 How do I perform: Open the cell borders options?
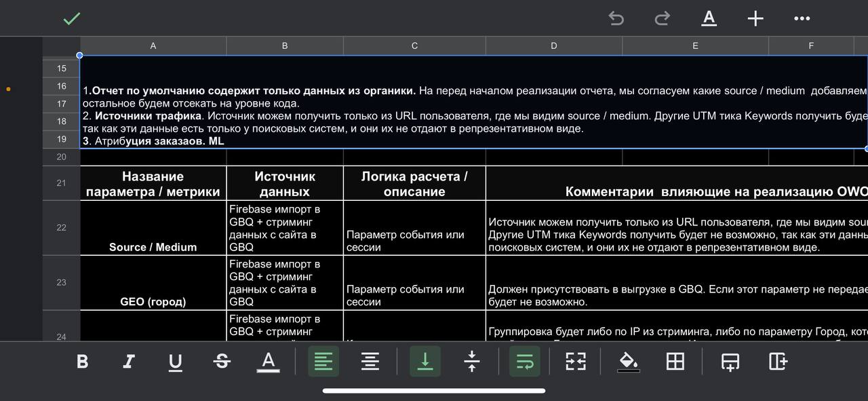[675, 362]
